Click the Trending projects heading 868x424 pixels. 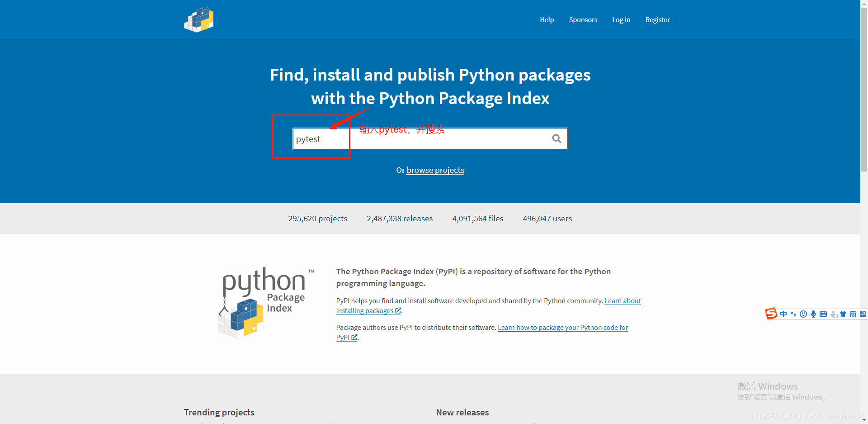tap(219, 412)
